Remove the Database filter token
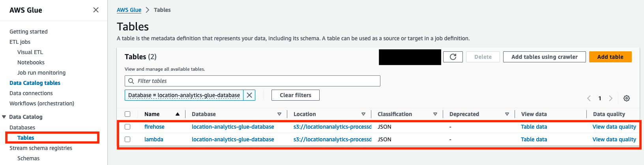The width and height of the screenshot is (644, 165). tap(249, 95)
